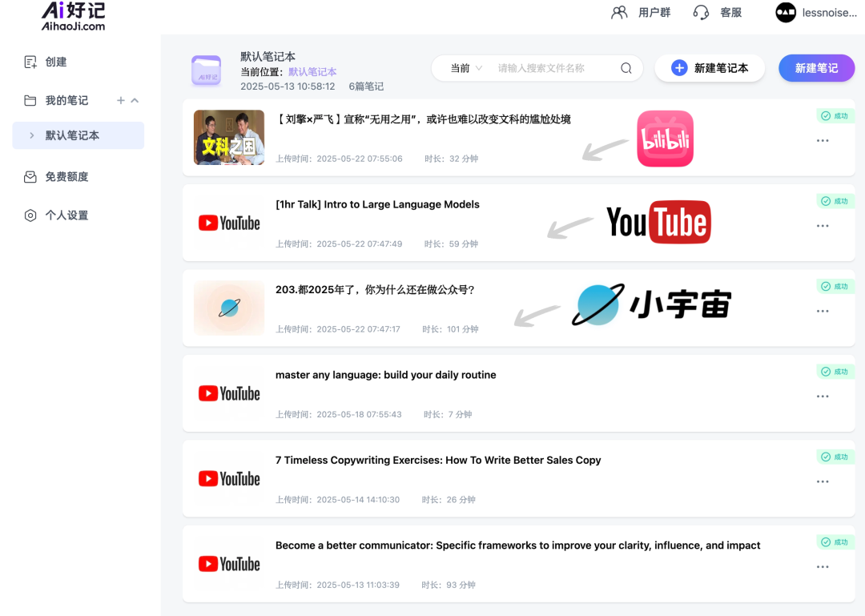865x616 pixels.
Task: Open 免费额度 in the sidebar
Action: coord(66,177)
